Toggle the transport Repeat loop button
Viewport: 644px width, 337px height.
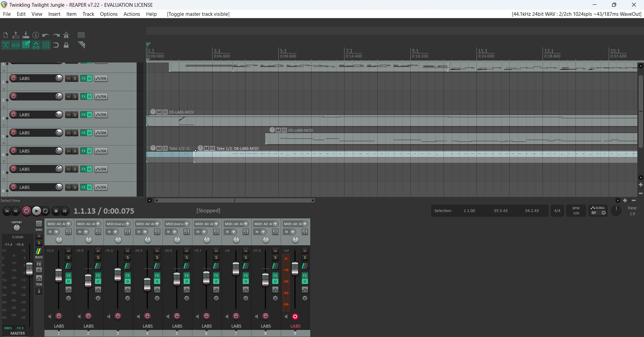pyautogui.click(x=46, y=211)
